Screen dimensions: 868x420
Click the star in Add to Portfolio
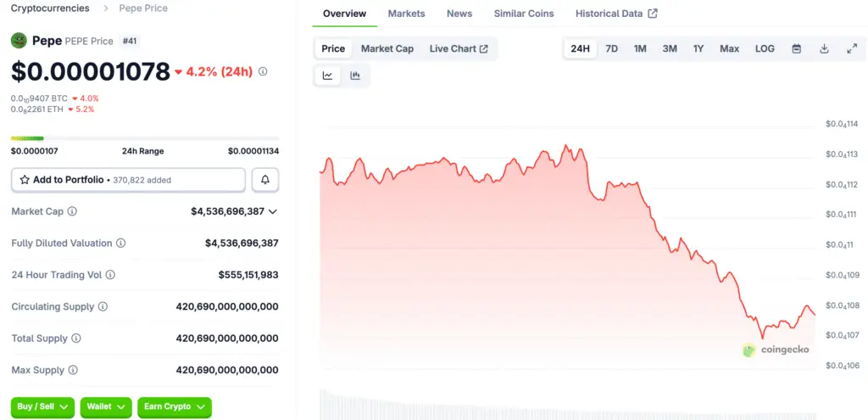click(x=25, y=180)
